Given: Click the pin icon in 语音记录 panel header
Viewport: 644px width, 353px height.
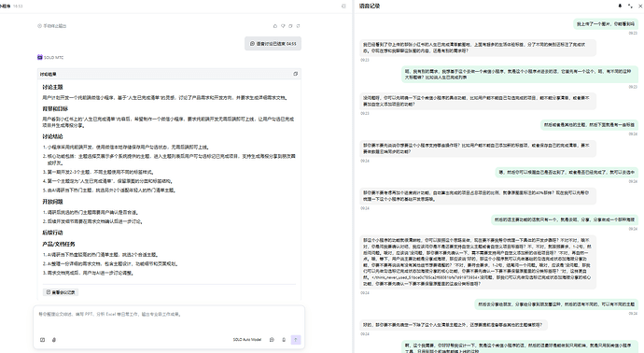Looking at the screenshot, I should [x=620, y=6].
